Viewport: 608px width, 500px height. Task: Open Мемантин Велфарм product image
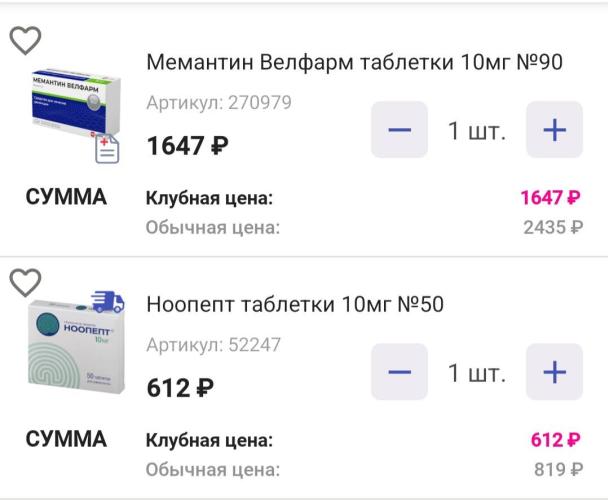(x=76, y=102)
